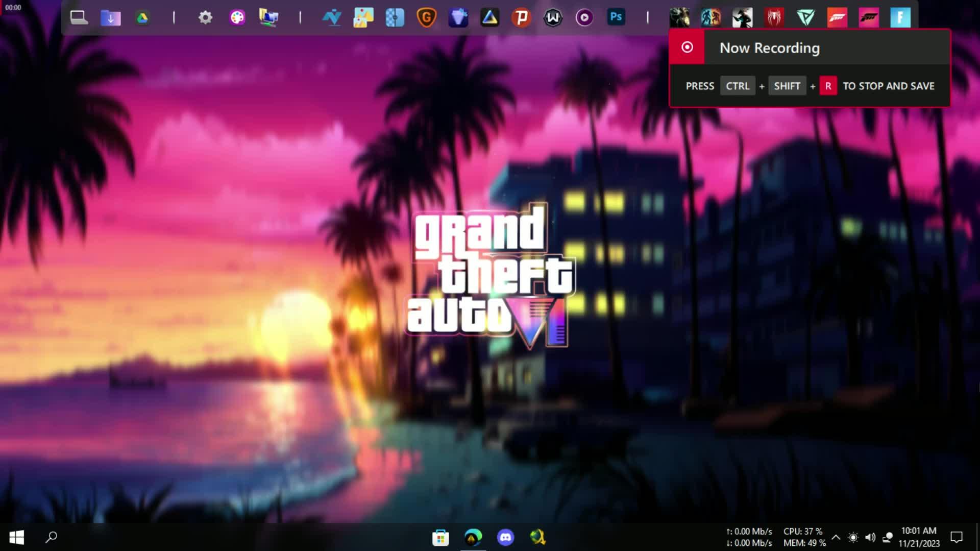Click the TO STOP AND SAVE text

click(x=889, y=86)
